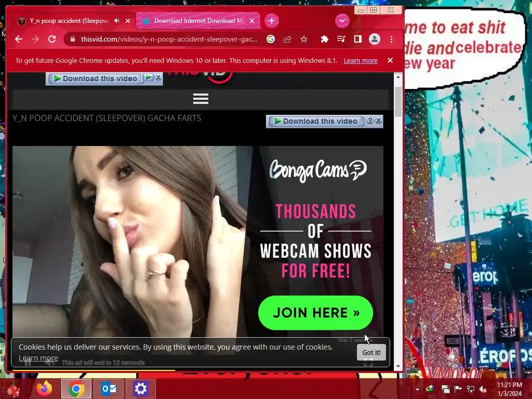Open the Chrome profile avatar
Image resolution: width=532 pixels, height=399 pixels.
coord(375,39)
